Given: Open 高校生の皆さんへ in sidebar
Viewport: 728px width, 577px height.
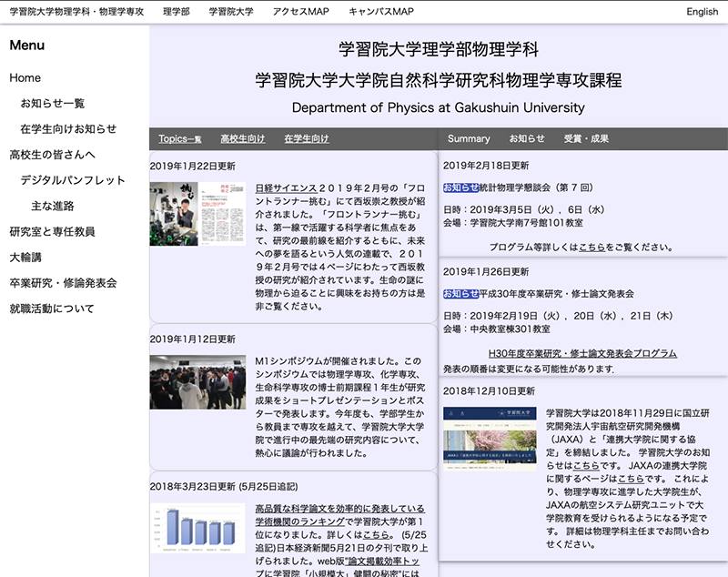Looking at the screenshot, I should tap(53, 154).
